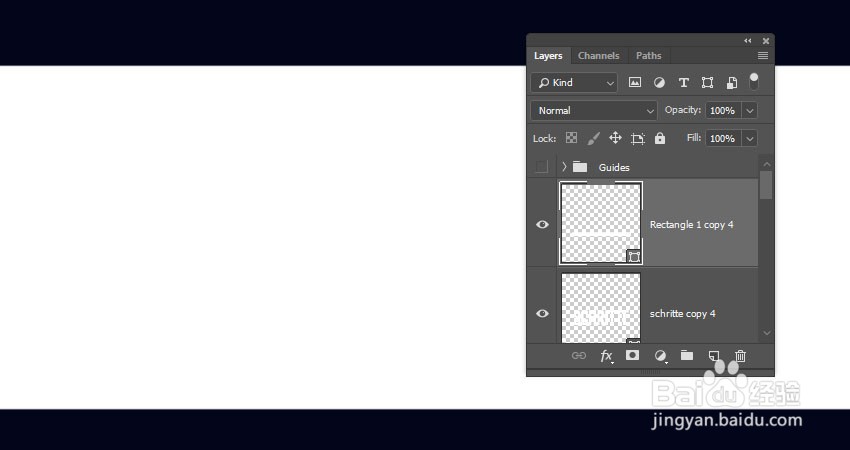Click layers list scroll down arrow
The image size is (850, 450).
click(x=767, y=333)
